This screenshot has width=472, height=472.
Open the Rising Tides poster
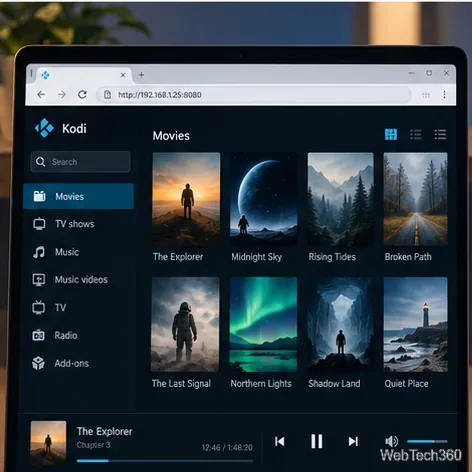340,199
